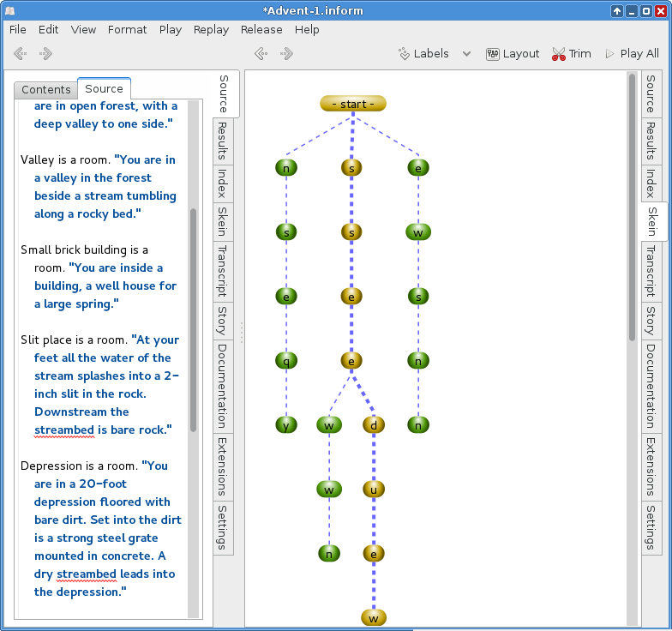672x631 pixels.
Task: Click 'Valley is a room.' source text
Action: tap(65, 159)
